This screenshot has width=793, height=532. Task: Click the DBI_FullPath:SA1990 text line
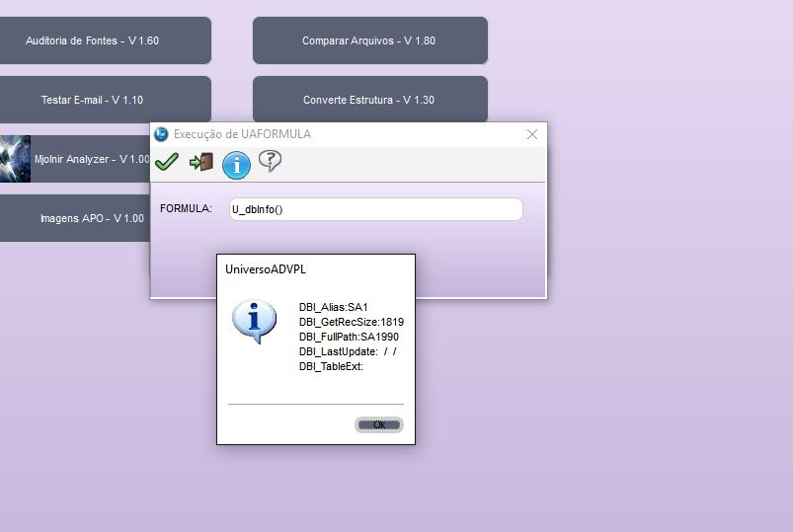tap(349, 337)
